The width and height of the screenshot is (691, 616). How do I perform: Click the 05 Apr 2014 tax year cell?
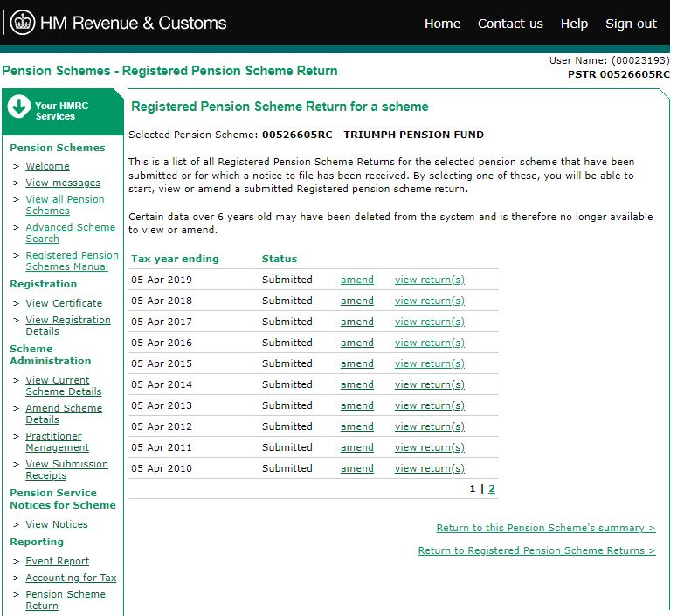pyautogui.click(x=162, y=384)
